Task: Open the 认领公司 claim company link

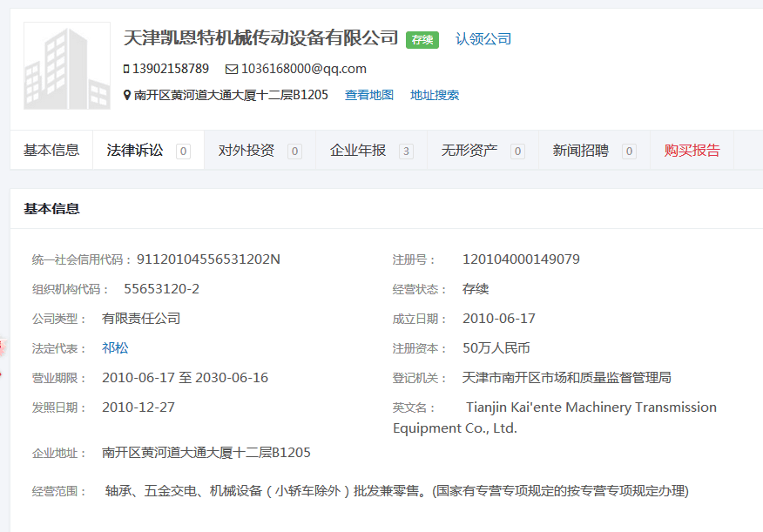Action: point(483,39)
